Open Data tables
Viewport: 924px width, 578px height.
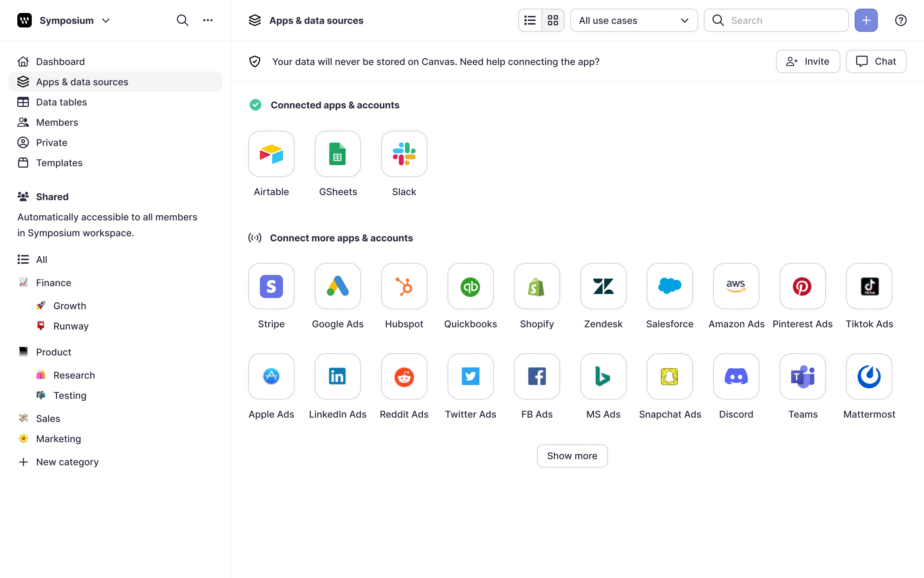click(x=115, y=102)
